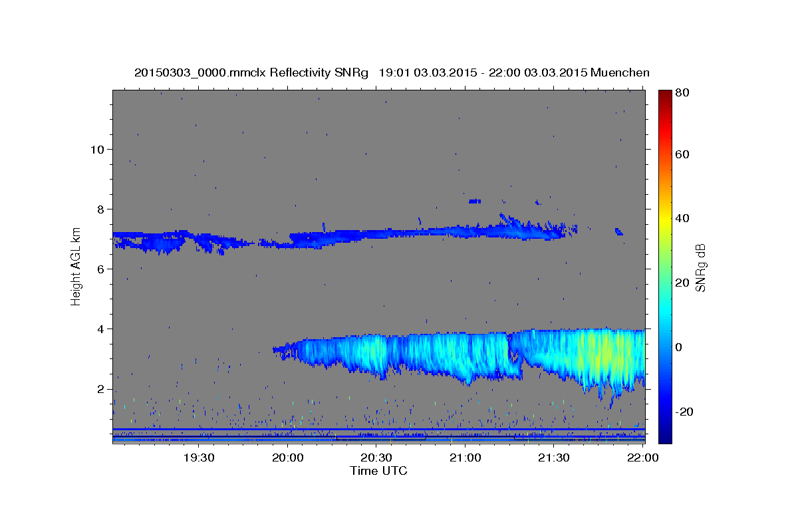798x532 pixels.
Task: Click the colorbar value 40
Action: point(682,218)
